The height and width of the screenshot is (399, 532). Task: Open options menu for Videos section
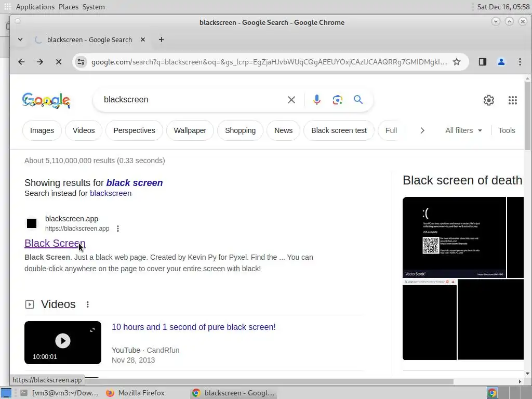tap(87, 304)
